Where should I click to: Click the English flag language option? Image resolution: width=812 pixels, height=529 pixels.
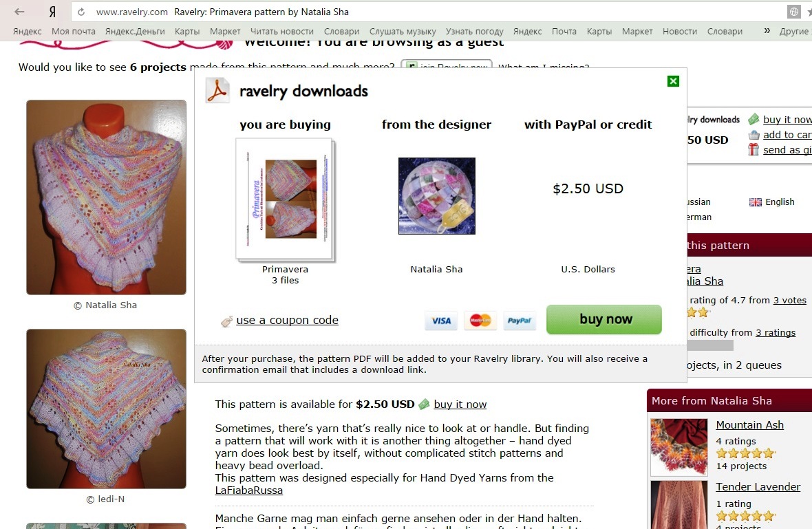771,202
